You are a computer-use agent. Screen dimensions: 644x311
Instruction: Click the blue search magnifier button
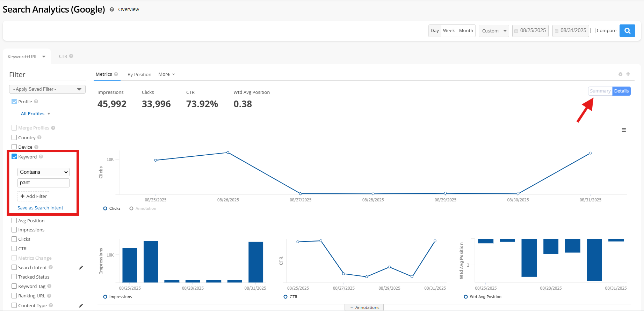[627, 31]
